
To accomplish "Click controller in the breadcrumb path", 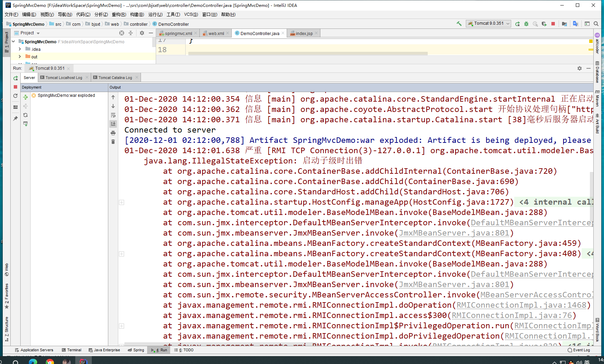I will click(139, 24).
